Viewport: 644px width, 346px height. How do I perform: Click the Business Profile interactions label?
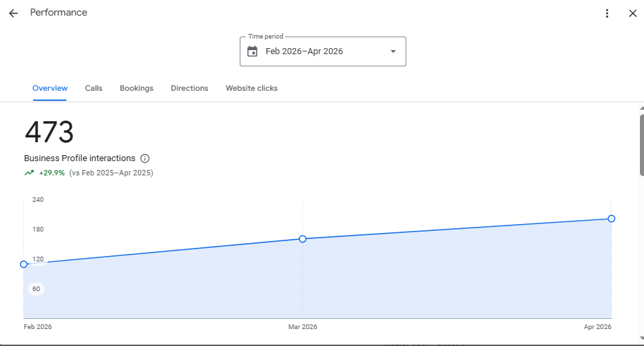tap(80, 158)
